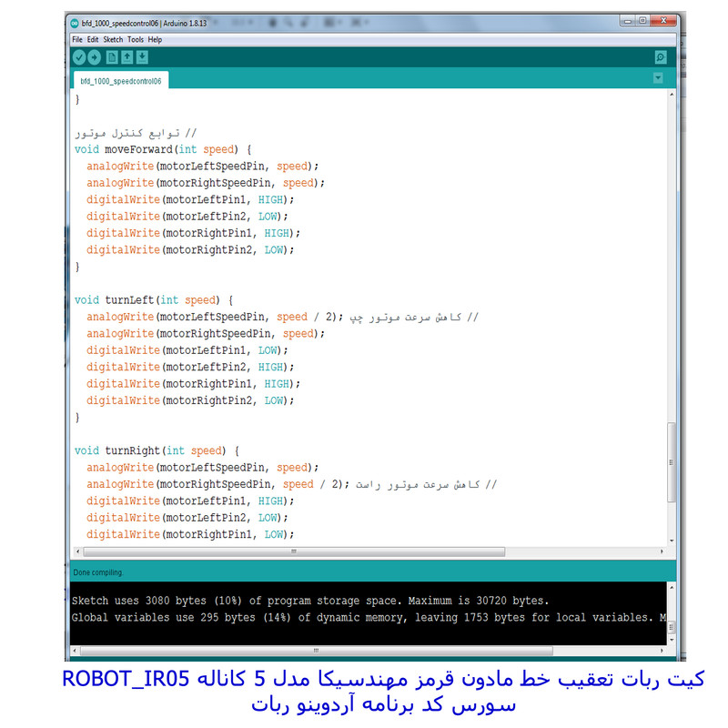Open the File menu
The image size is (728, 728).
pos(77,40)
